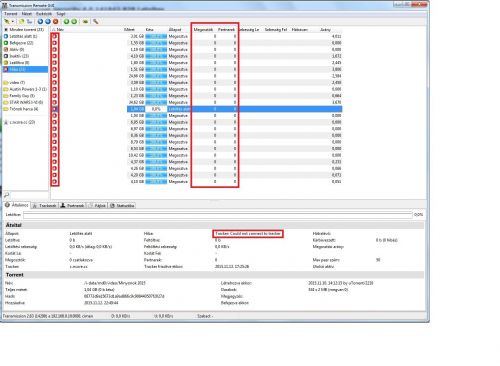Click the search magnifier icon in sidebar
The image size is (500, 366).
tap(6, 195)
